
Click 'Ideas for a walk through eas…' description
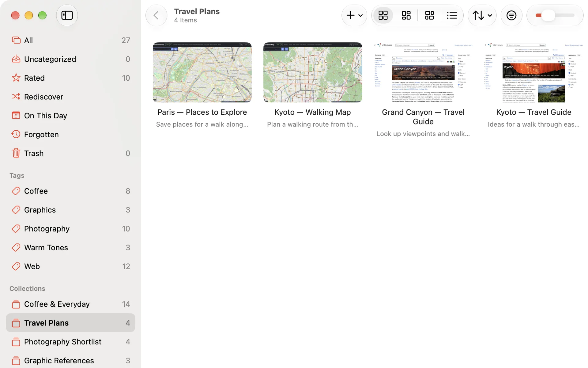tap(534, 124)
